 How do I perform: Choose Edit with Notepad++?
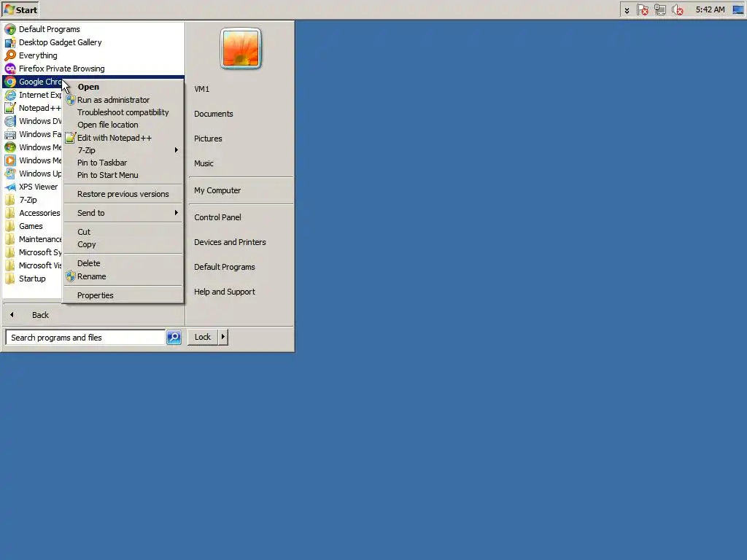123,138
